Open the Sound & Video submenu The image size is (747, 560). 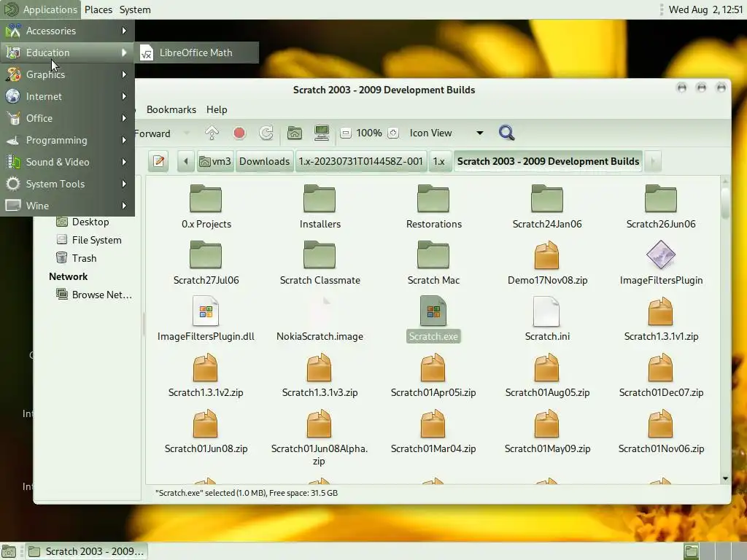[67, 163]
